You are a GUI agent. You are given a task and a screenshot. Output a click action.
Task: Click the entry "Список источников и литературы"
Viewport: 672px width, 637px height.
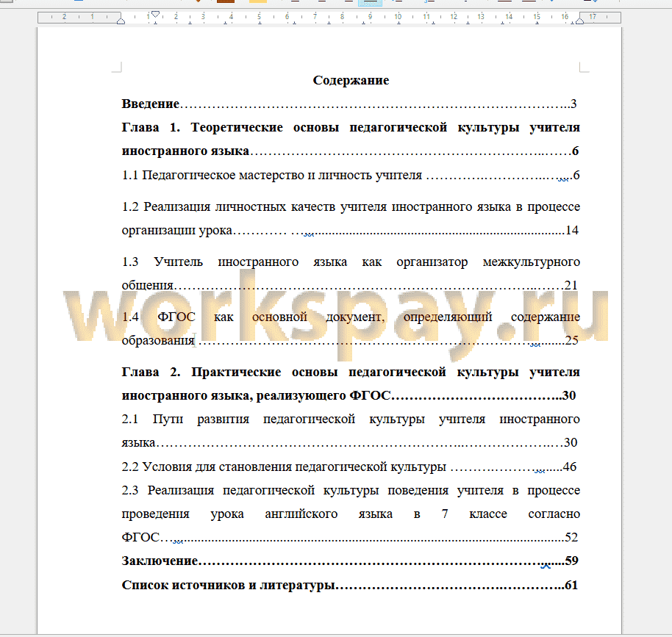click(228, 585)
